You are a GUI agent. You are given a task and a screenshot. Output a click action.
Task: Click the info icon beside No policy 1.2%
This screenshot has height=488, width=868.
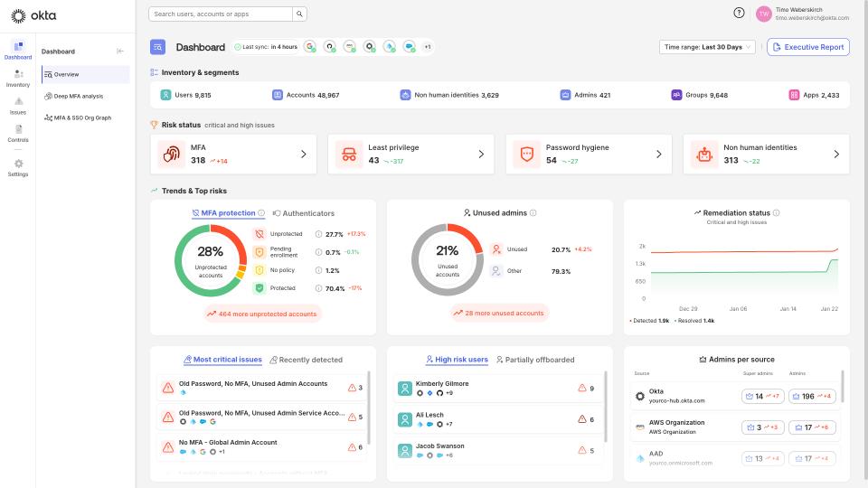318,270
